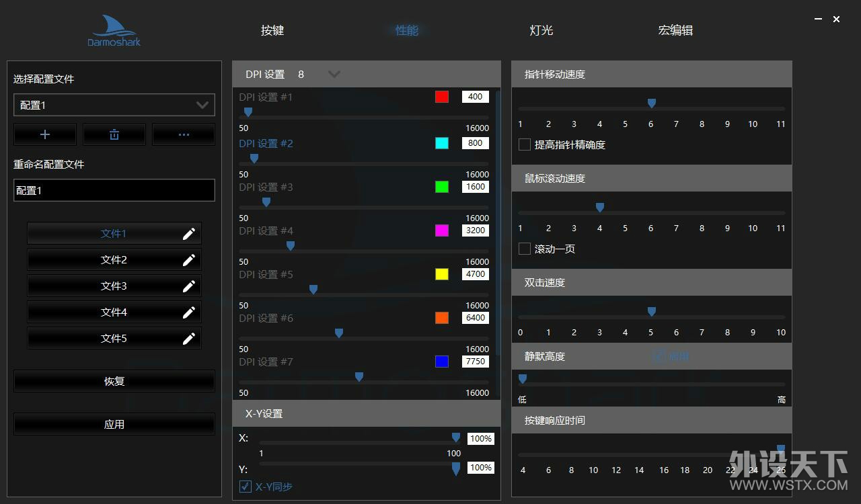Add a new profile with plus icon

(x=45, y=134)
